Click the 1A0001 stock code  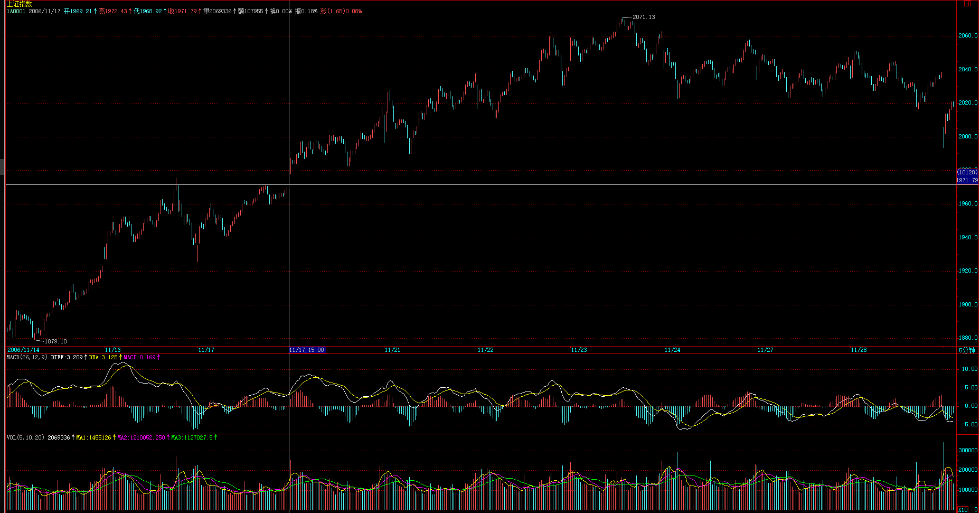click(x=16, y=11)
